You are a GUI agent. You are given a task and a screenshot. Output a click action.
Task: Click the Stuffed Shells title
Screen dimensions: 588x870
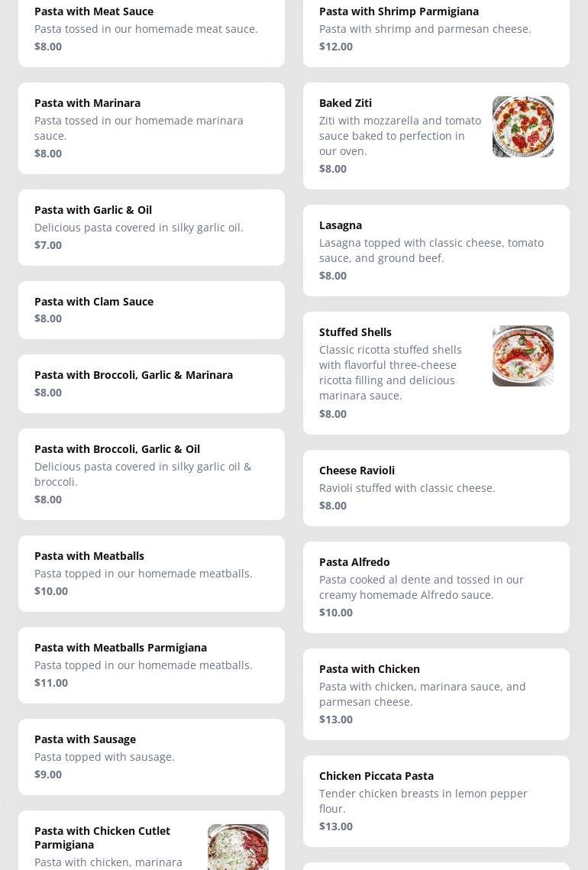pyautogui.click(x=355, y=332)
